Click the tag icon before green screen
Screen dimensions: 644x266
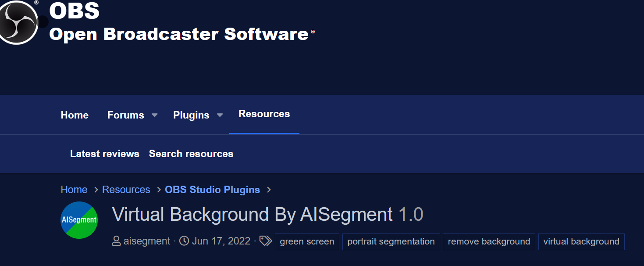point(265,241)
